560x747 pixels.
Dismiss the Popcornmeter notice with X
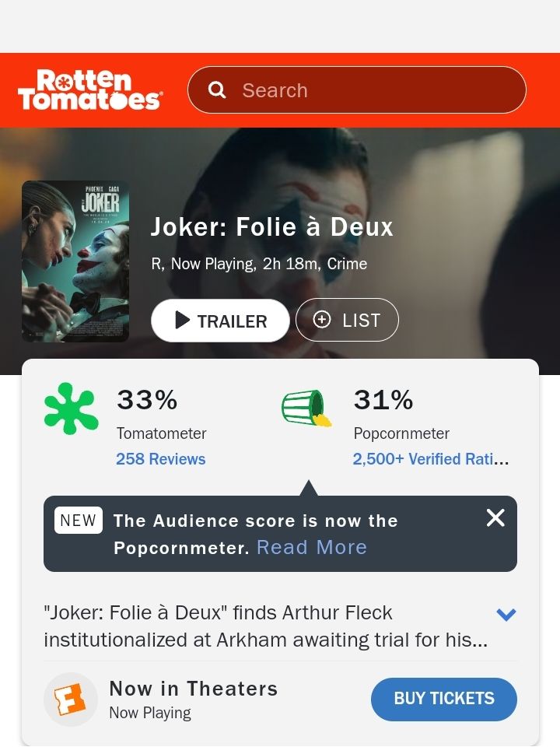pyautogui.click(x=495, y=517)
